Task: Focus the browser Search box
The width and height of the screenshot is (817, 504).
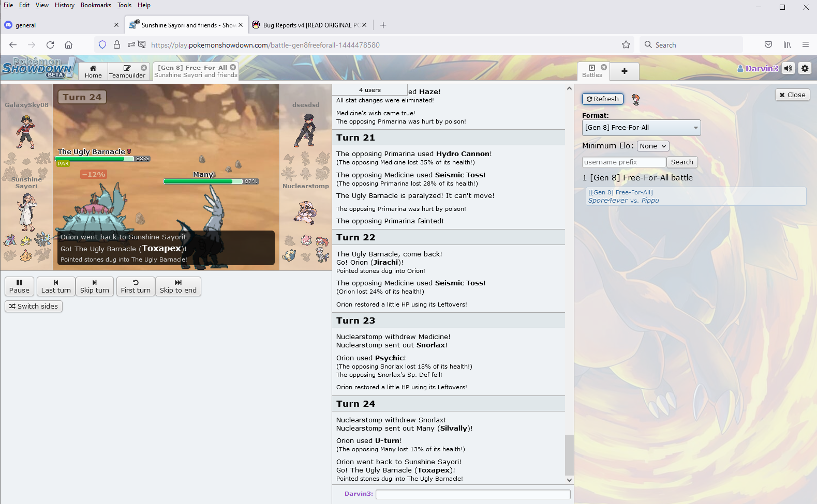Action: pos(691,45)
